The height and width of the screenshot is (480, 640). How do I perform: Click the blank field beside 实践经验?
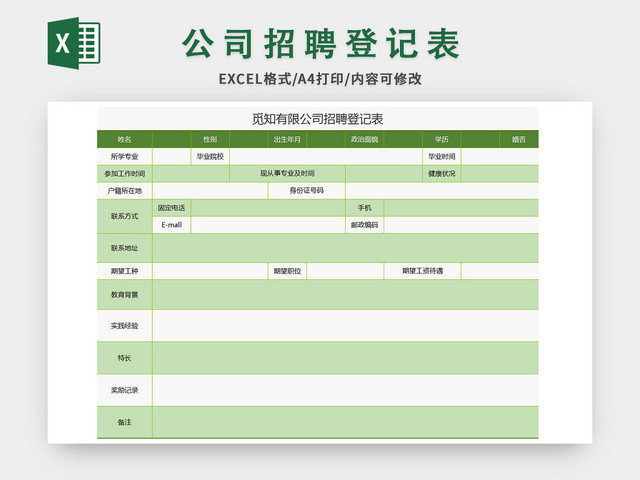pyautogui.click(x=345, y=326)
